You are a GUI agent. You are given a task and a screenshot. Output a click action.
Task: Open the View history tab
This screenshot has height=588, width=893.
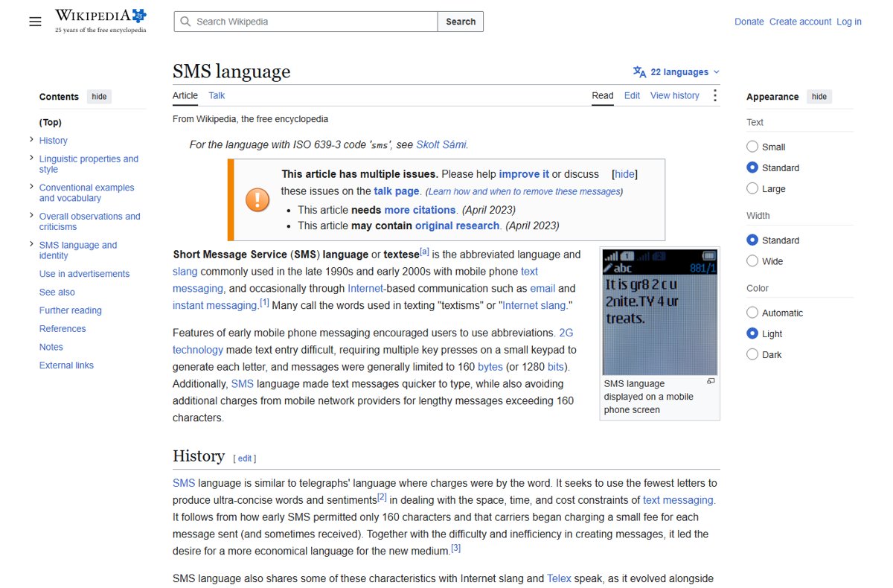coord(674,95)
